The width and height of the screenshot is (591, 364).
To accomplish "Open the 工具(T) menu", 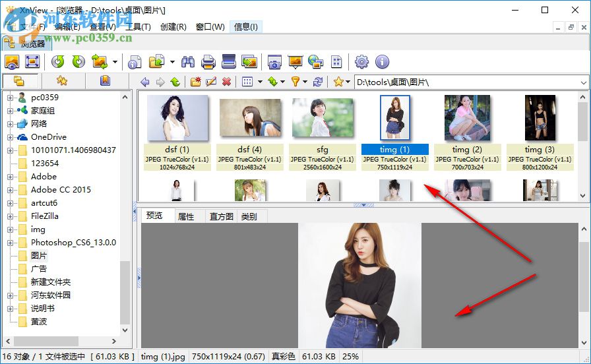I will pos(138,27).
